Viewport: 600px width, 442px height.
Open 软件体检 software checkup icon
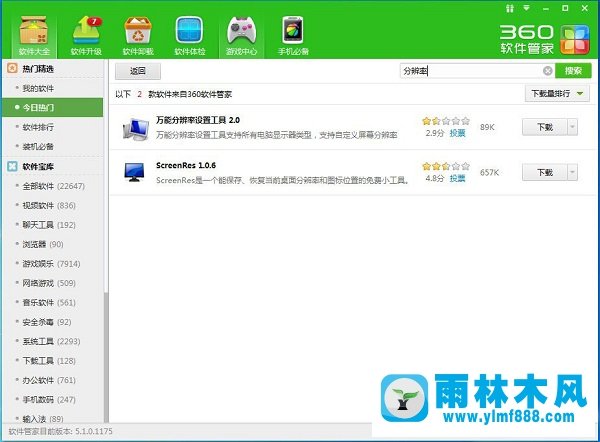point(189,36)
